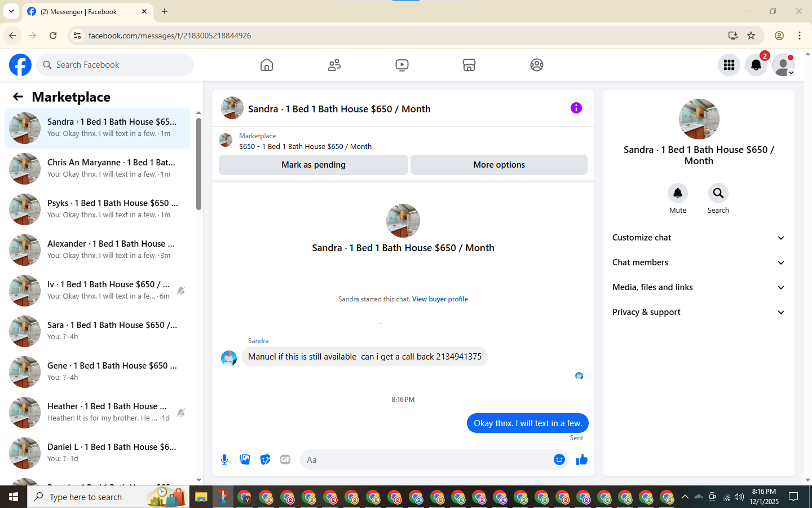Click the More options button
The image size is (812, 508).
[x=499, y=165]
